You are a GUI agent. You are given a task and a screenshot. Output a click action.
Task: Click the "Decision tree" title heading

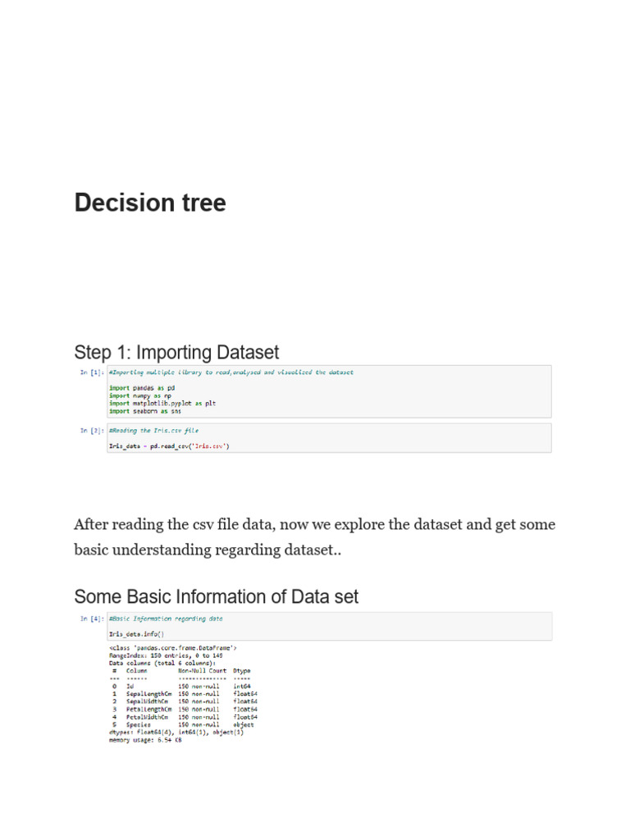(150, 203)
